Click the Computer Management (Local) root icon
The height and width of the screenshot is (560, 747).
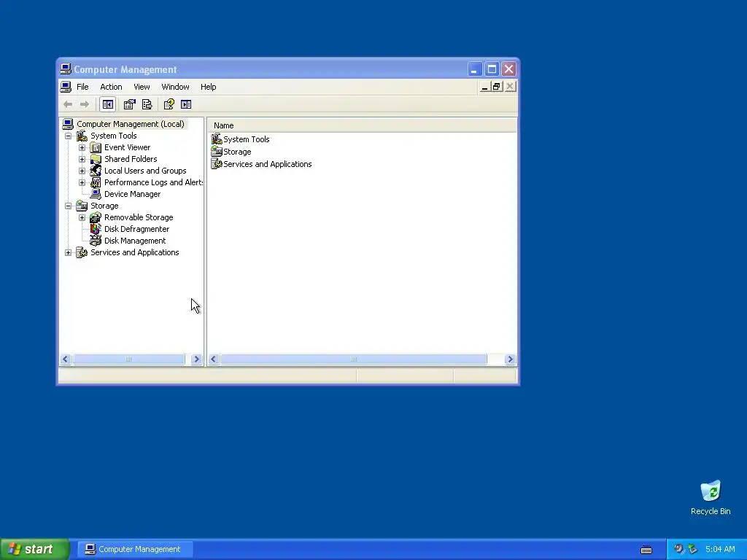coord(68,124)
